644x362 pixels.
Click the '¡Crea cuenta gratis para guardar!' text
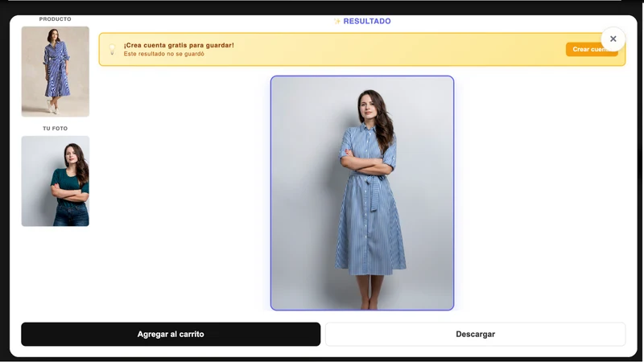tap(179, 45)
